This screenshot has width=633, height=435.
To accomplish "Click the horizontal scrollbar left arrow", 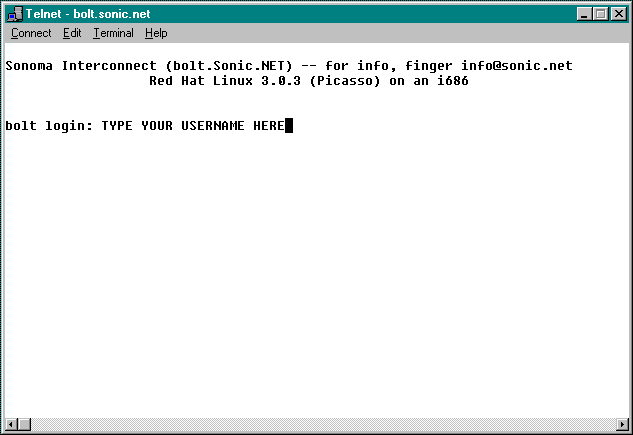I will click(x=10, y=425).
